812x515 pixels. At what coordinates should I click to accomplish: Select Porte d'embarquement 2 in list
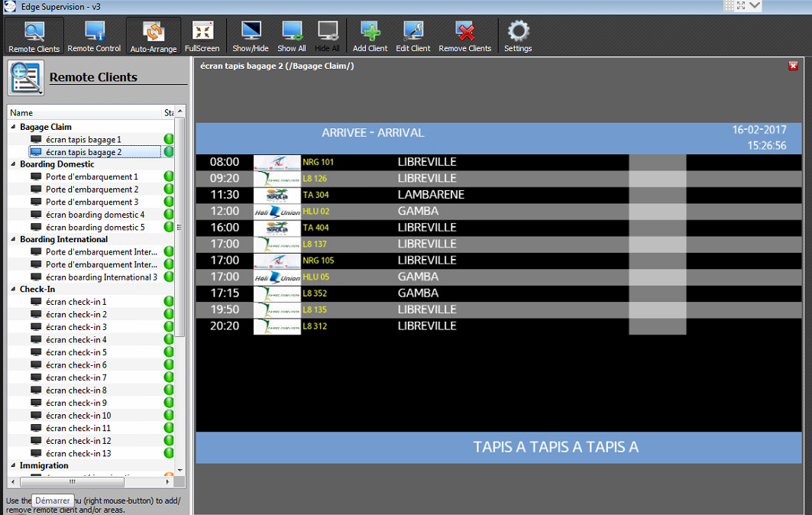pos(92,189)
